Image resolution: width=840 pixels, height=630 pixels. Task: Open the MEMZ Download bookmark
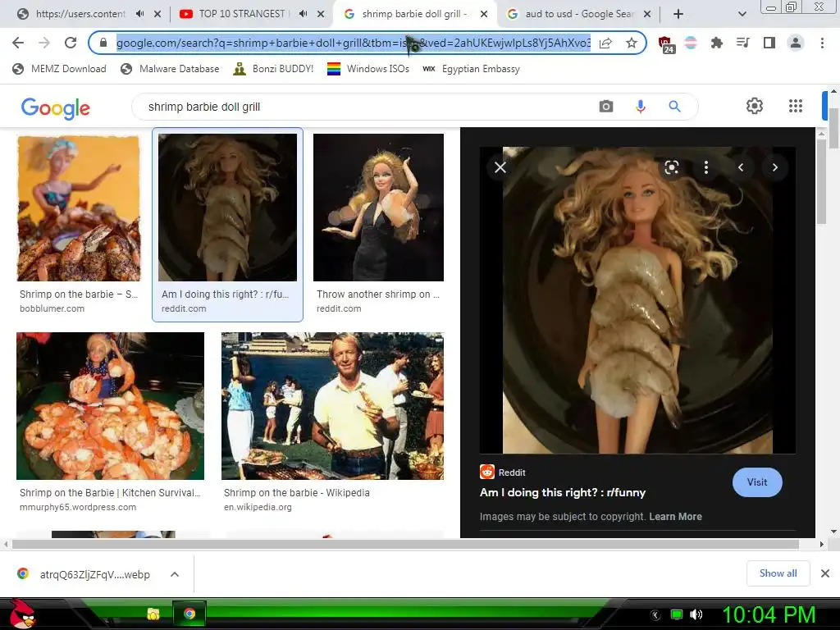pyautogui.click(x=59, y=69)
